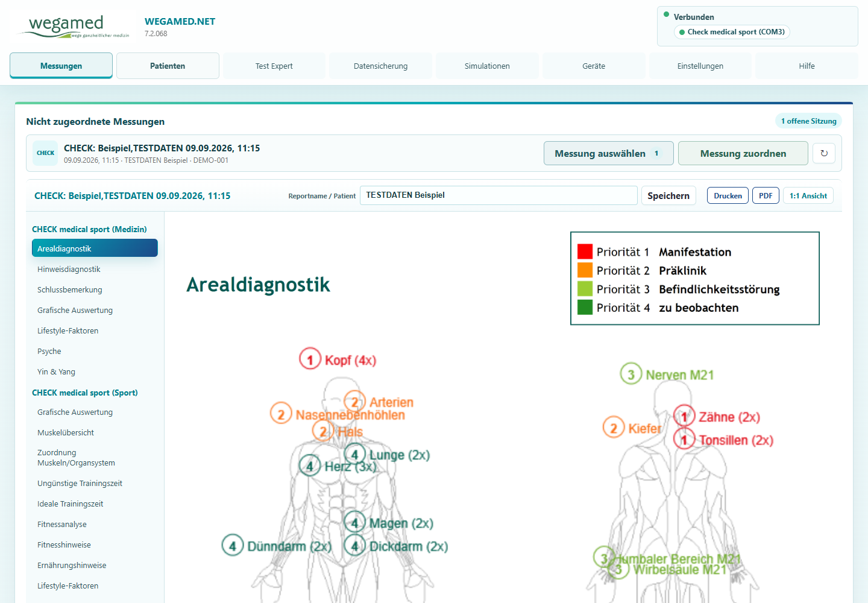Image resolution: width=868 pixels, height=603 pixels.
Task: Switch to the 1:1 Ansicht view
Action: [x=808, y=195]
